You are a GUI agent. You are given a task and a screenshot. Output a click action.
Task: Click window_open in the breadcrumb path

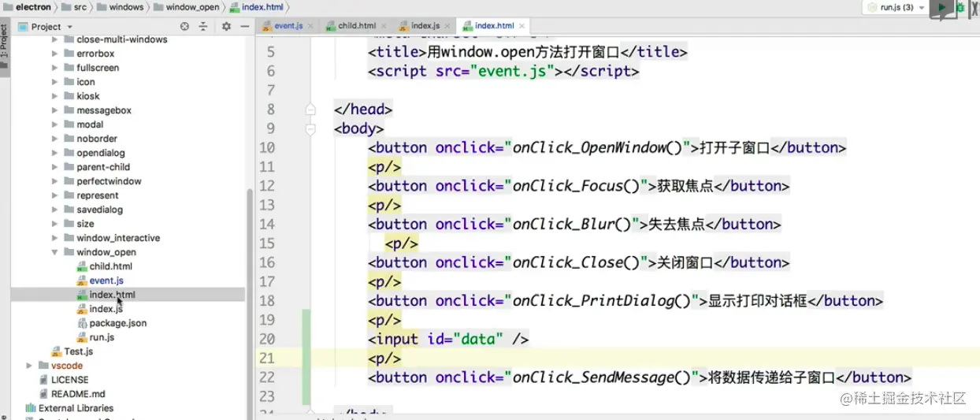pyautogui.click(x=187, y=7)
